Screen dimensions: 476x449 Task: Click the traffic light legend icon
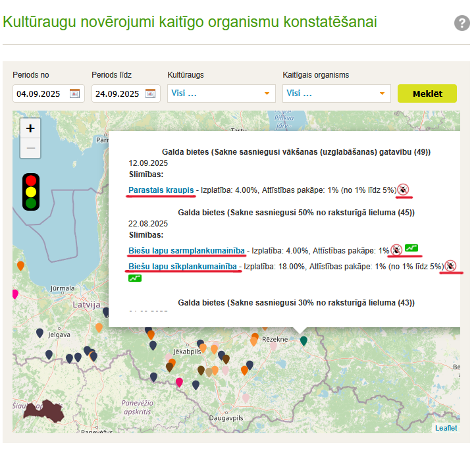31,192
